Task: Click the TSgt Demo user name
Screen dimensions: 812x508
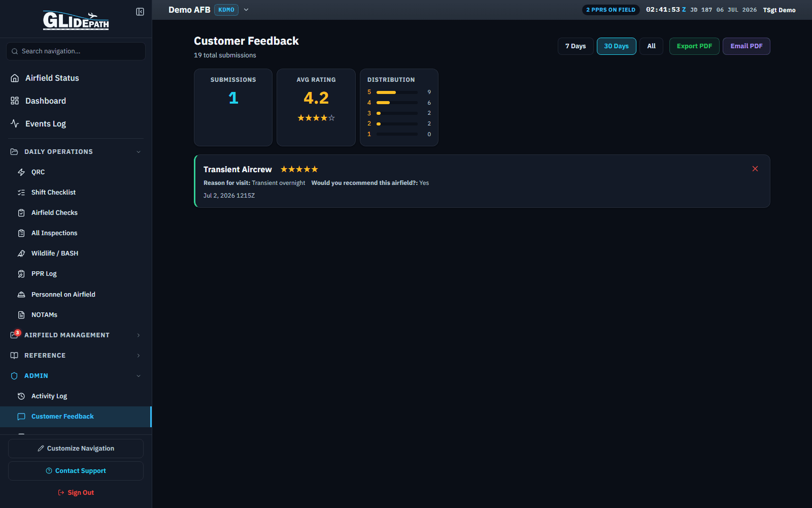Action: 779,10
